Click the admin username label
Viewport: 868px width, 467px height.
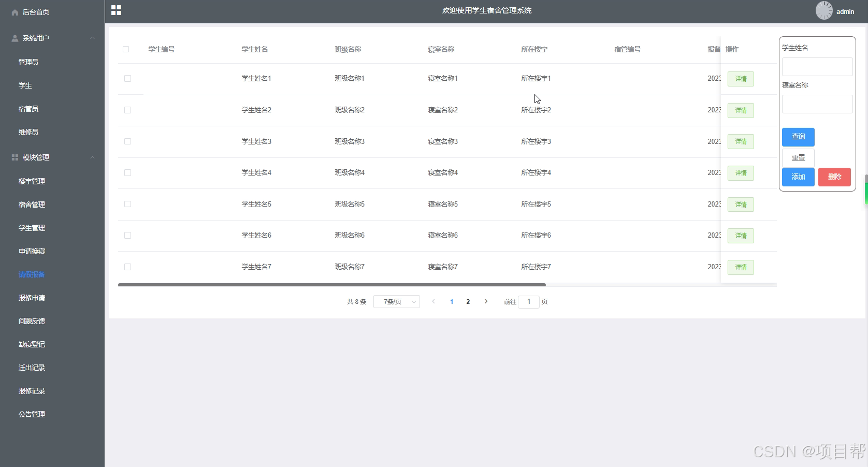[845, 11]
